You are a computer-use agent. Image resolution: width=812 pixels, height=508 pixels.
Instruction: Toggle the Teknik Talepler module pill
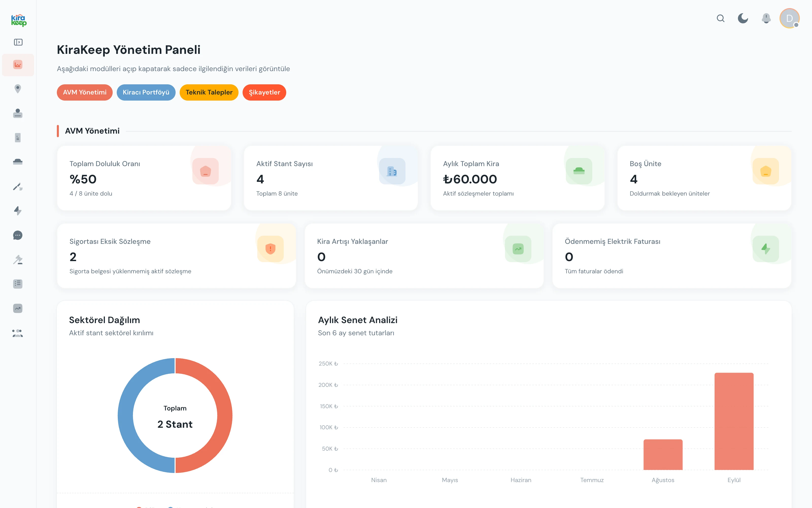tap(209, 92)
